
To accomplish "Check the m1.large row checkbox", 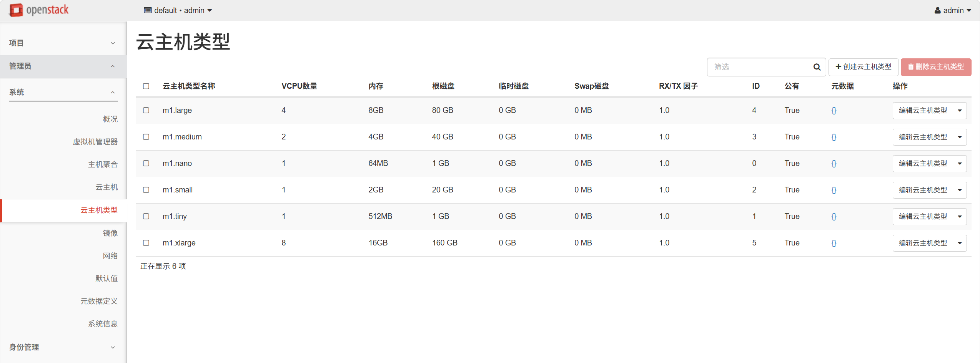I will click(x=146, y=110).
